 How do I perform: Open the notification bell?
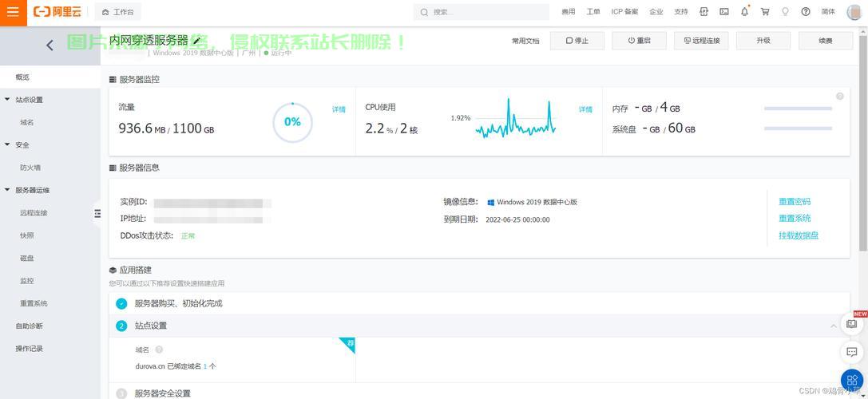point(744,12)
